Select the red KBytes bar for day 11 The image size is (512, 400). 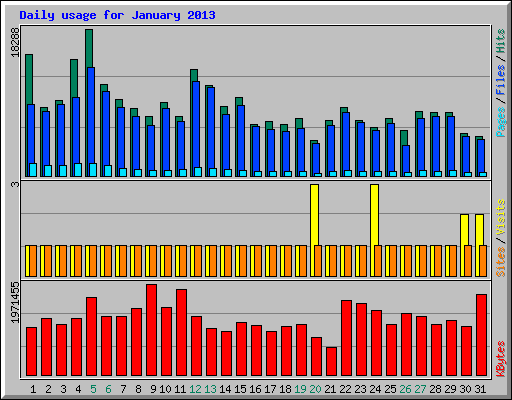[181, 333]
